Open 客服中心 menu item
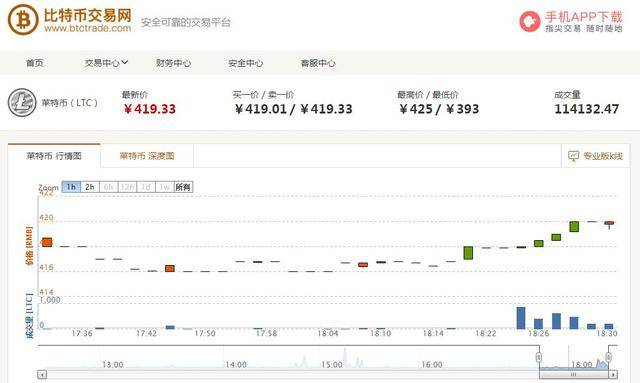640x383 pixels. 318,63
